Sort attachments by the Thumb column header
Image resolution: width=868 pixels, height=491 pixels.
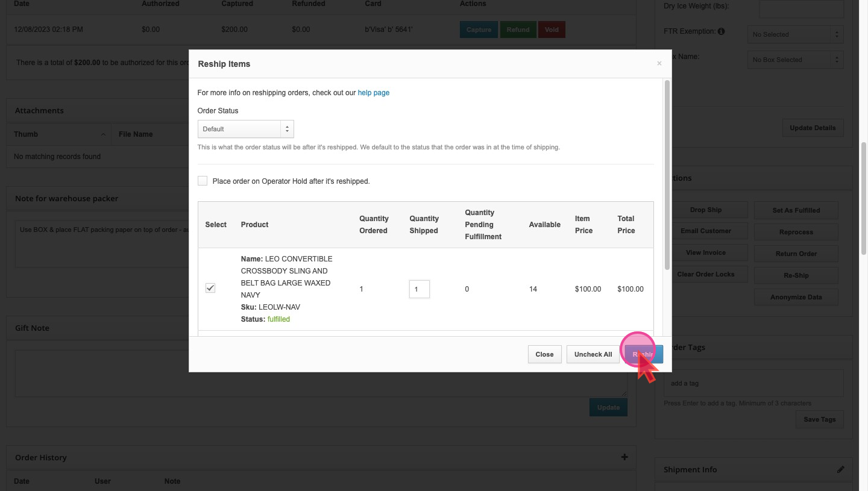(x=60, y=134)
